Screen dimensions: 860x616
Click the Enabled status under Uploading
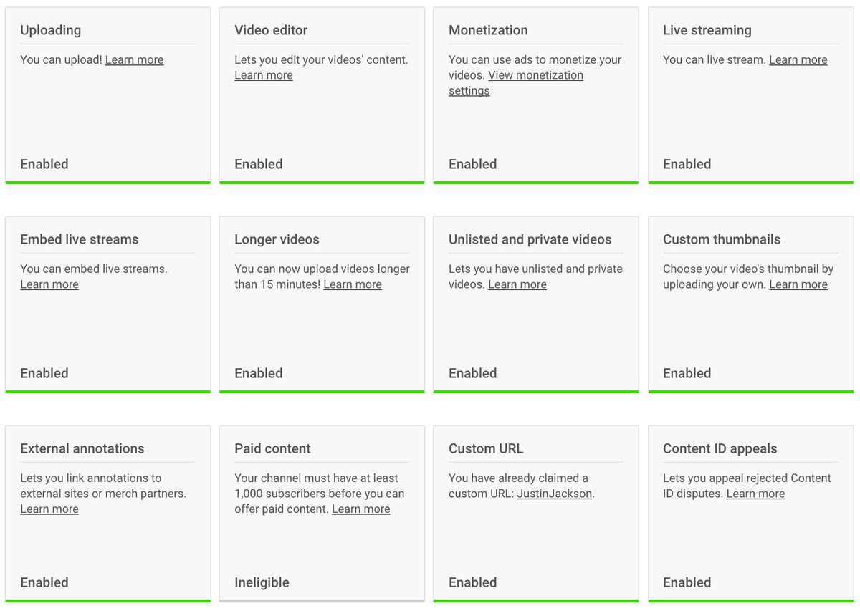(x=44, y=164)
